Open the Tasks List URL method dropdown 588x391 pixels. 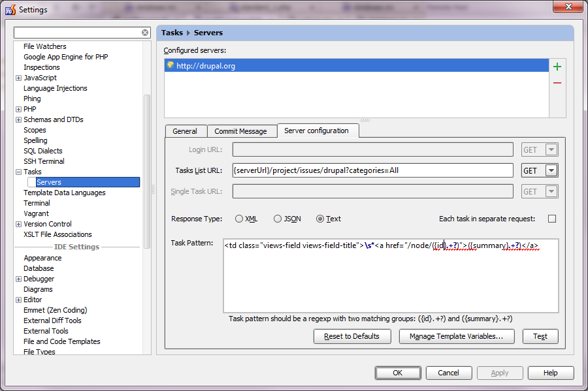(x=551, y=171)
